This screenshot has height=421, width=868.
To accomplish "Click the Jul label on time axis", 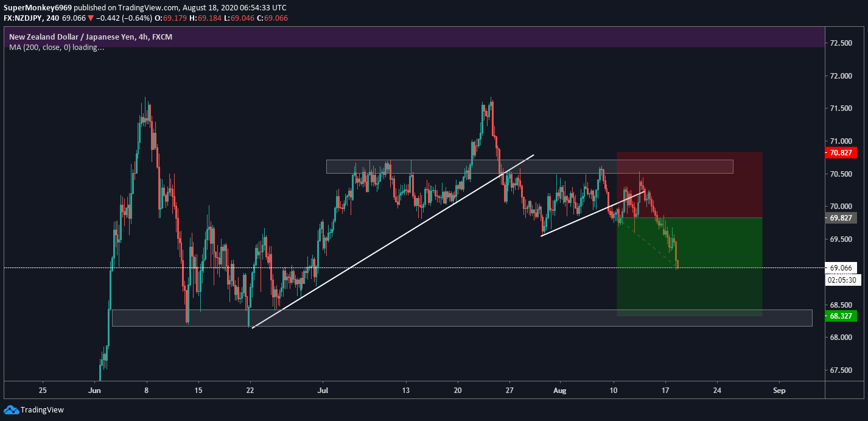I will pyautogui.click(x=323, y=390).
